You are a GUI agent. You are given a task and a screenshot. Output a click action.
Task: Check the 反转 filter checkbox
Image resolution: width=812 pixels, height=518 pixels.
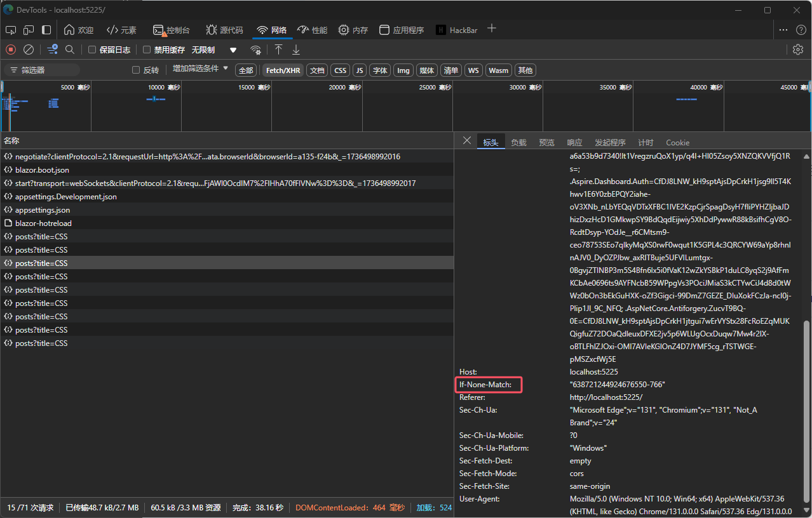[135, 70]
